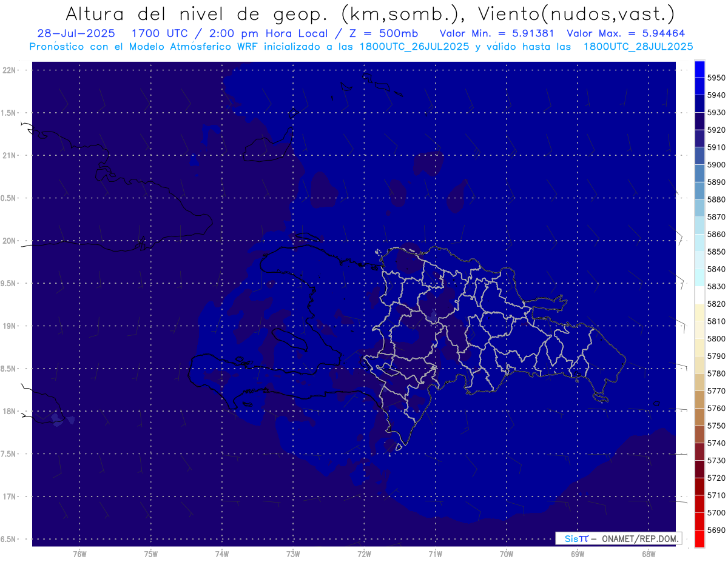Click the 1800UTC_28JUL2025 validity text
Image resolution: width=728 pixels, height=562 pixels.
[x=638, y=47]
